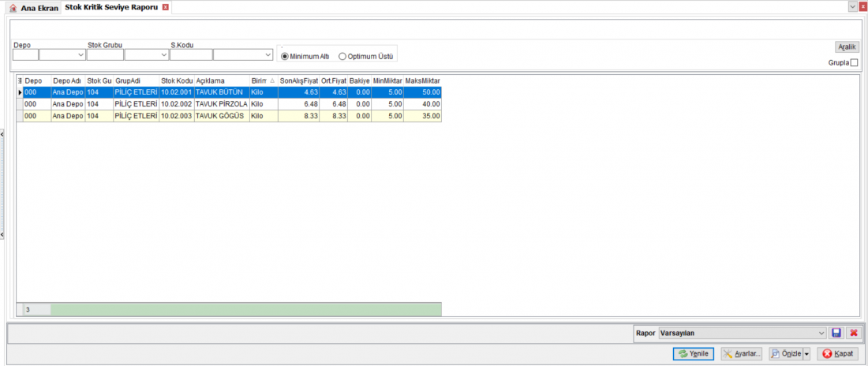Focus the Depo code input field

point(25,54)
